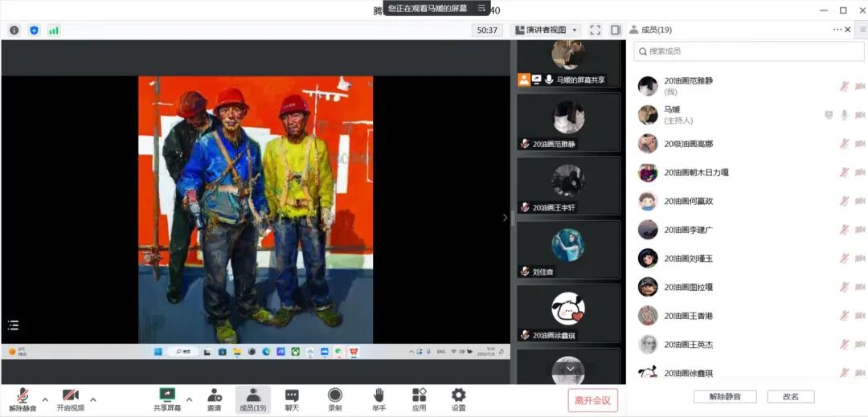Open the 演讲者视图 view dropdown
The width and height of the screenshot is (868, 417).
tap(546, 30)
